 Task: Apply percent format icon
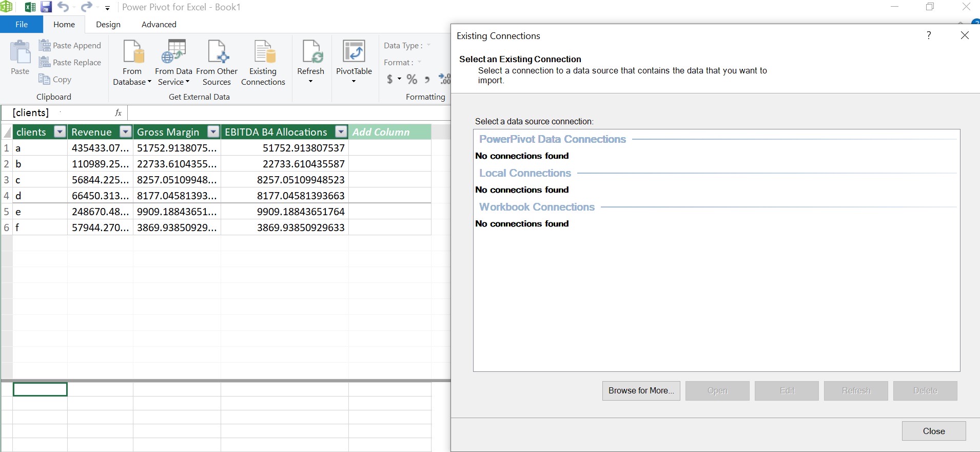(x=412, y=79)
